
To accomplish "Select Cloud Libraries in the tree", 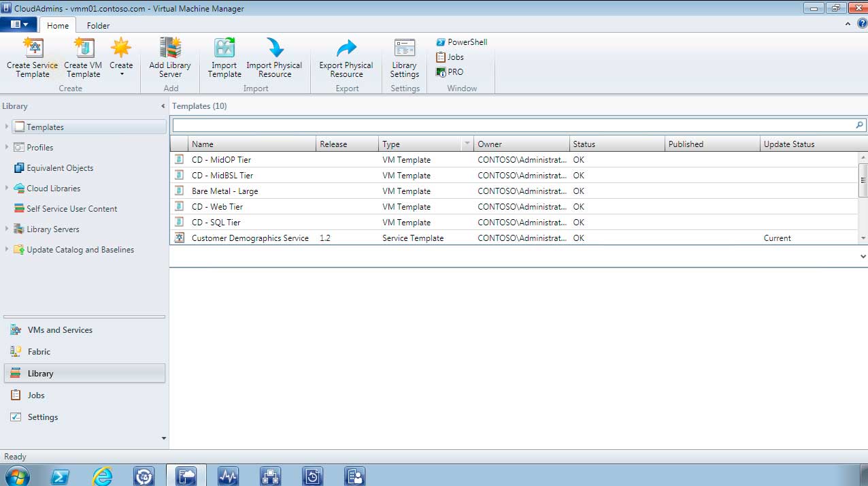I will point(47,189).
